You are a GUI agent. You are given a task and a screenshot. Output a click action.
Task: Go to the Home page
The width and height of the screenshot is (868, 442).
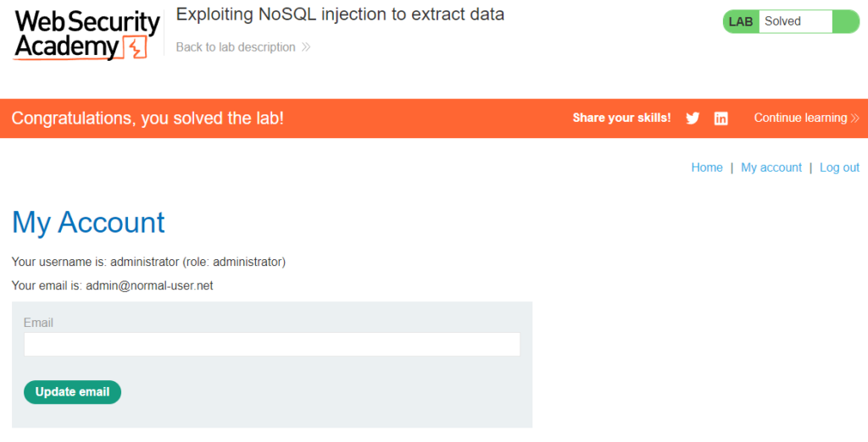[707, 168]
